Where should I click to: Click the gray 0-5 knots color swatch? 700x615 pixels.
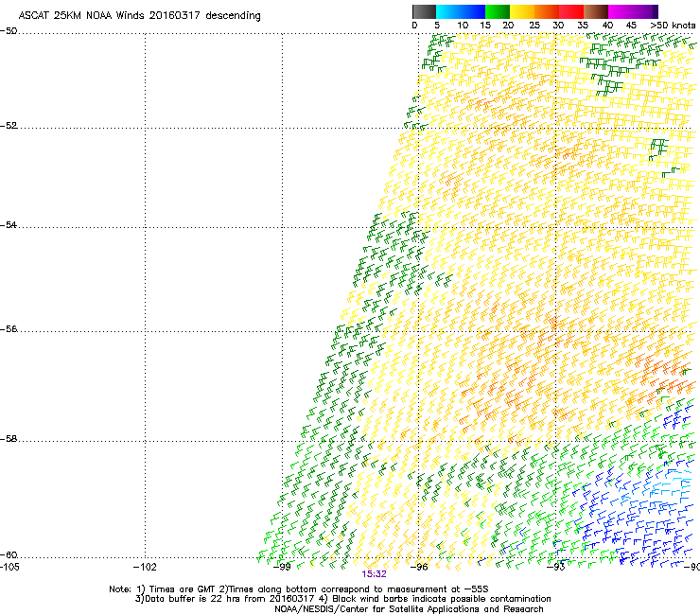click(424, 11)
